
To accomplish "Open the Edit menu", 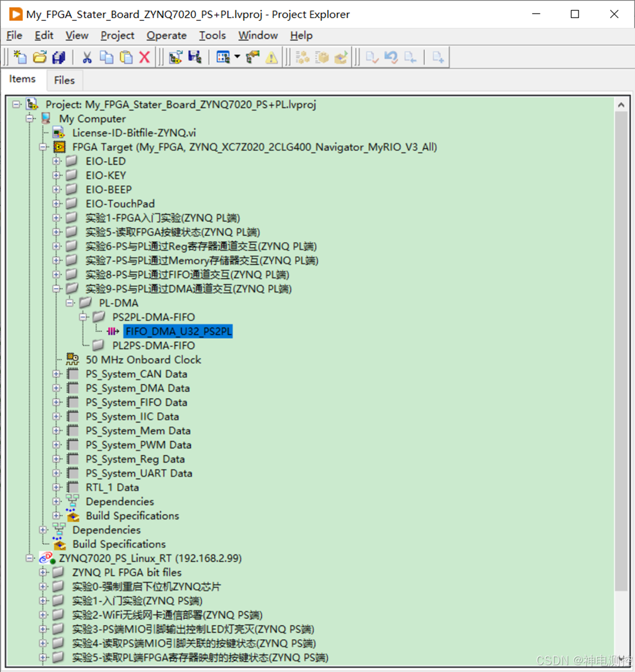I will point(44,36).
